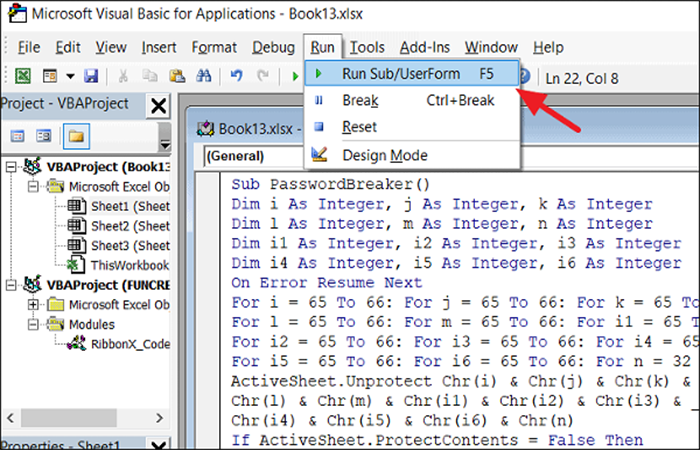
Task: Collapse the VBAProject (Book13) tree node
Action: tap(11, 167)
